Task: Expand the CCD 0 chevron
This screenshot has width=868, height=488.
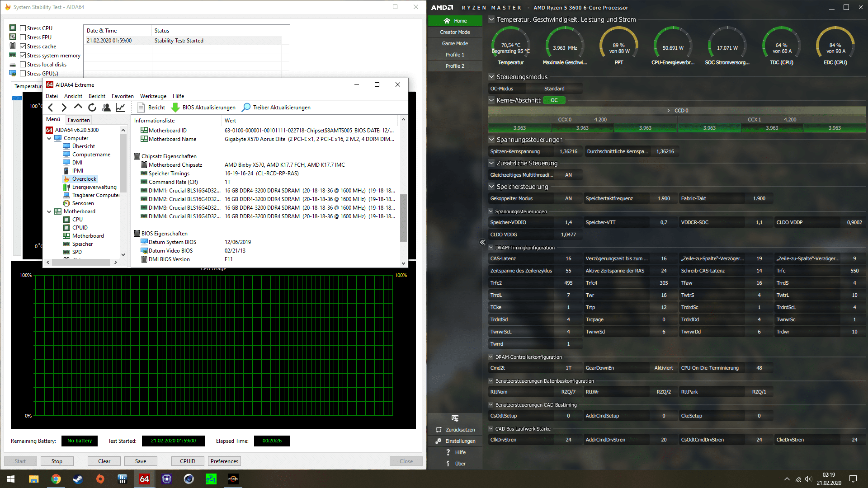Action: click(x=669, y=111)
